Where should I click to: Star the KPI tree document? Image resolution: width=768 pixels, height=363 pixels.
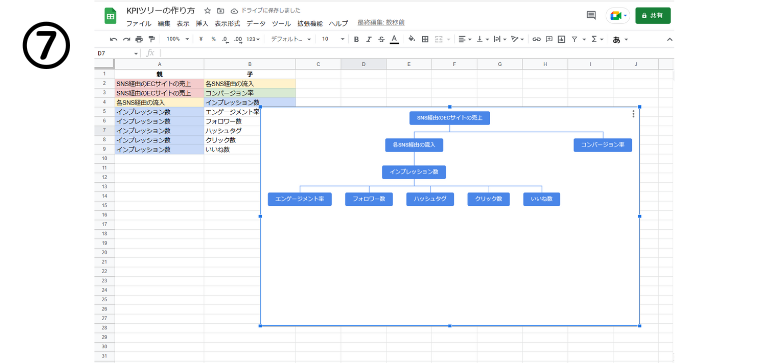[208, 11]
